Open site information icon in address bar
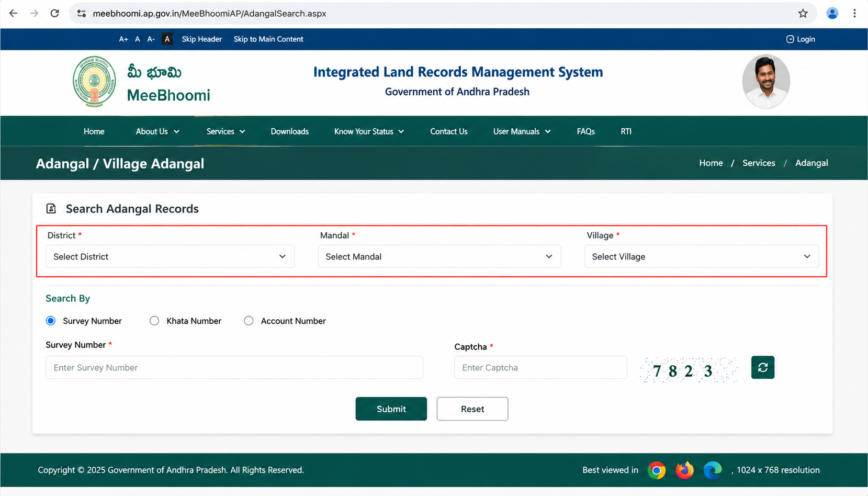This screenshot has height=496, width=868. [81, 13]
